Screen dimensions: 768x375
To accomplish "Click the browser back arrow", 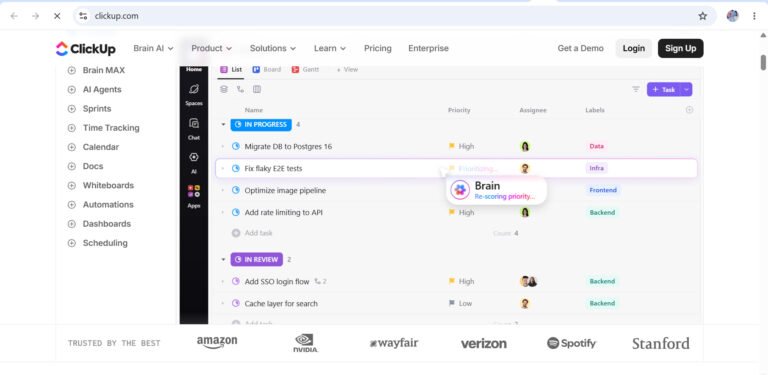I will [x=14, y=16].
